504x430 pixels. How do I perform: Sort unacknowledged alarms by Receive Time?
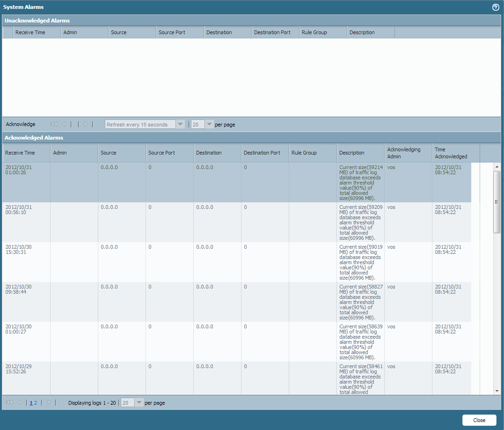click(37, 32)
